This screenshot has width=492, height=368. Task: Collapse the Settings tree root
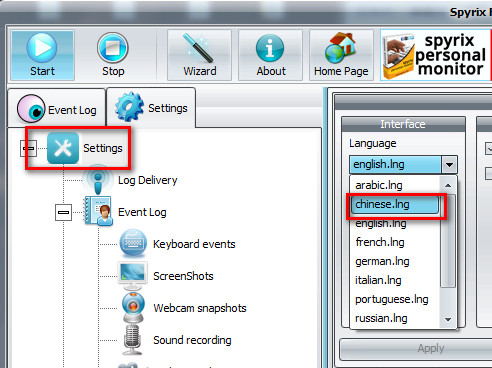point(28,148)
